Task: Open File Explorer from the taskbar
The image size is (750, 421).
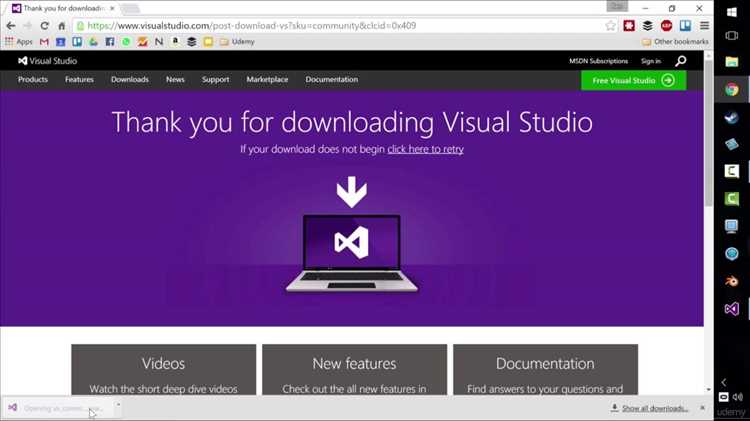Action: tap(731, 62)
